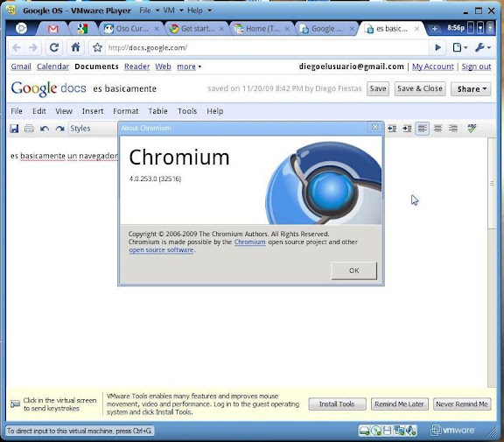Close the About Chromium dialog
Image resolution: width=504 pixels, height=442 pixels.
(374, 127)
